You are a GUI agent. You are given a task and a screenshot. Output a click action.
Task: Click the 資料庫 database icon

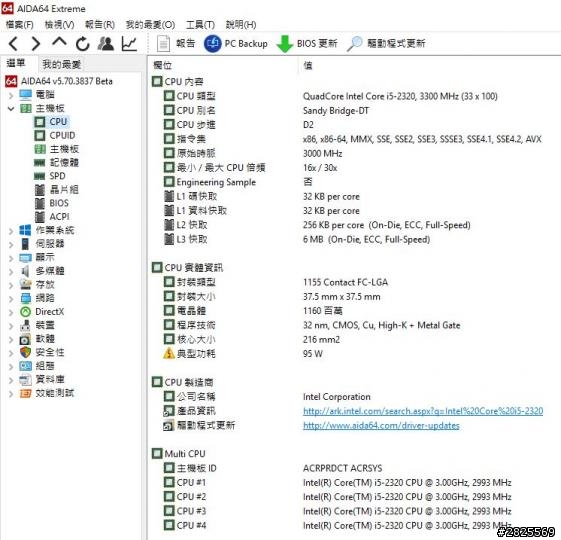(x=25, y=380)
